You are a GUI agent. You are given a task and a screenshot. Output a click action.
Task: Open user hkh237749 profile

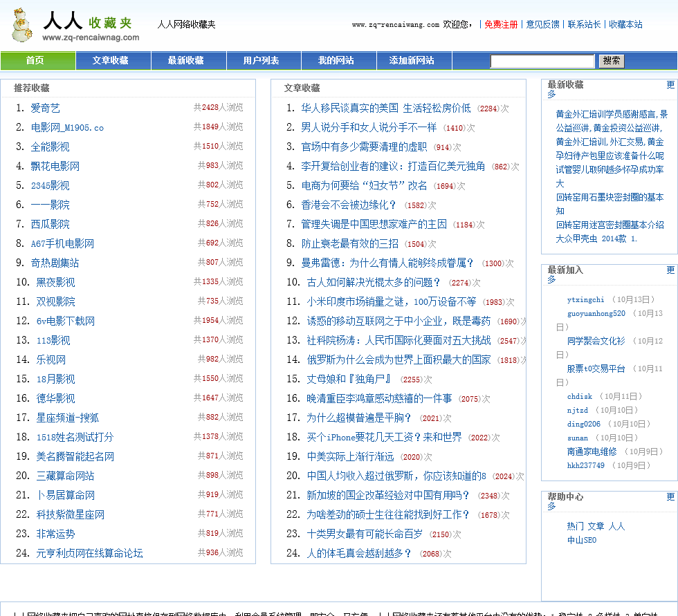[x=585, y=466]
